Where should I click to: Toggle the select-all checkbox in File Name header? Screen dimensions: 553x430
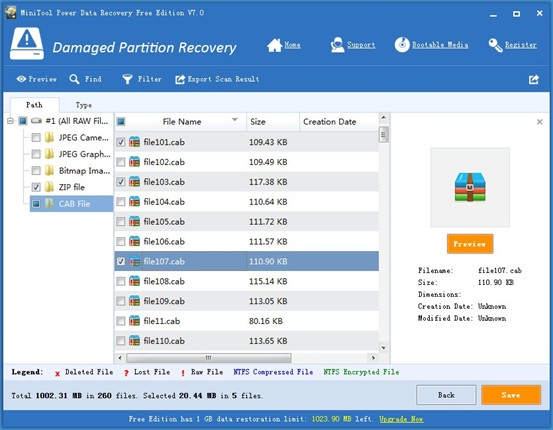point(121,122)
